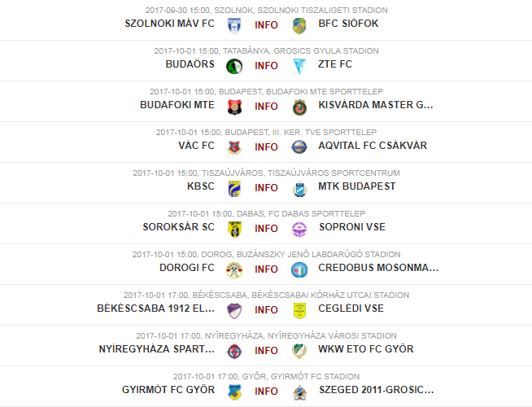Screen dimensions: 532x407
Task: Open INFO for Budaörs vs ZTE FC
Action: point(266,66)
